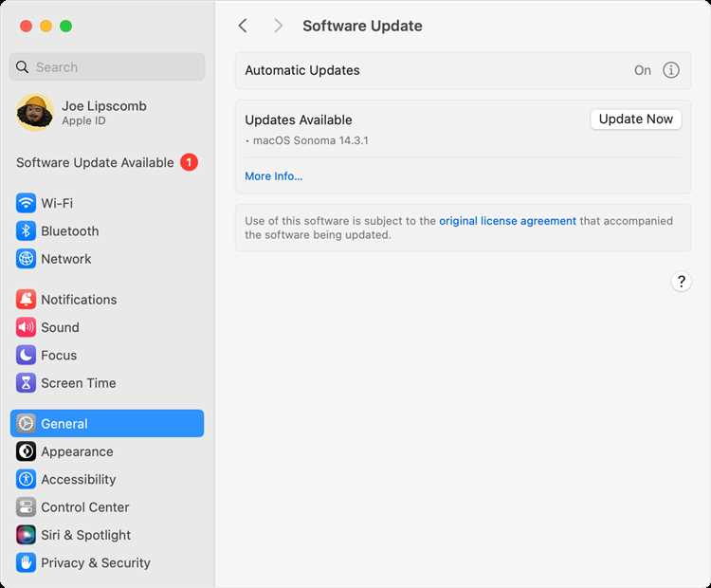Select Accessibility label in sidebar
This screenshot has width=711, height=588.
(79, 480)
